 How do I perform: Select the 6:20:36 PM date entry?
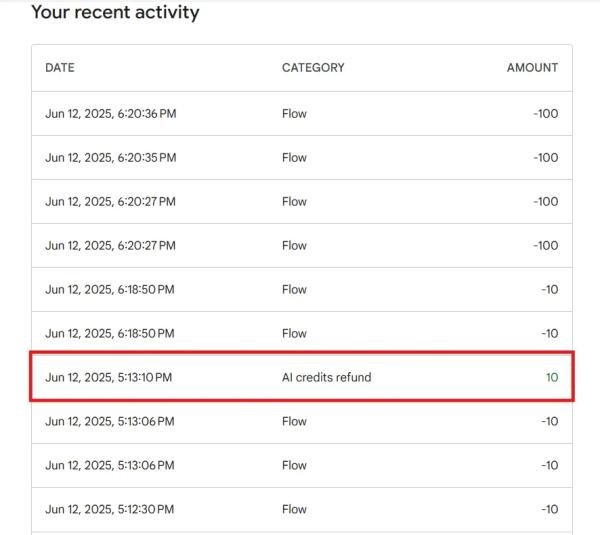[110, 114]
